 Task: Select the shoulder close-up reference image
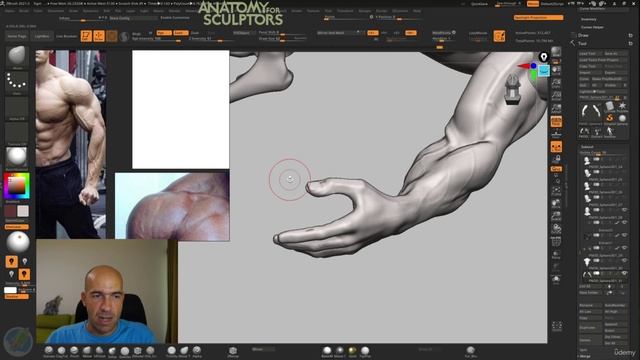tap(172, 206)
